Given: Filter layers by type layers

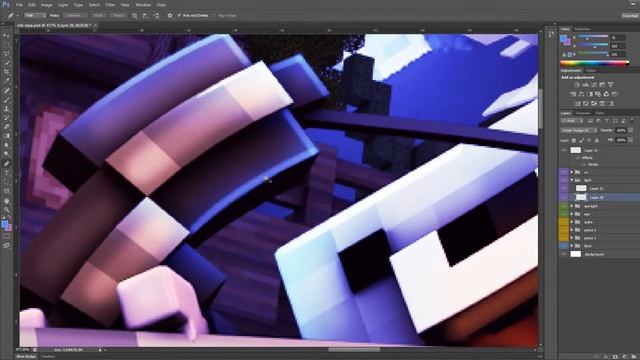Looking at the screenshot, I should coord(607,121).
